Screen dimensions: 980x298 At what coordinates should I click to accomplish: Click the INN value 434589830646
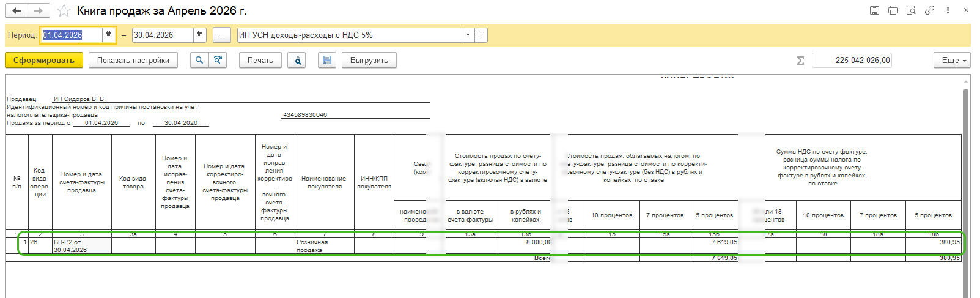click(305, 114)
